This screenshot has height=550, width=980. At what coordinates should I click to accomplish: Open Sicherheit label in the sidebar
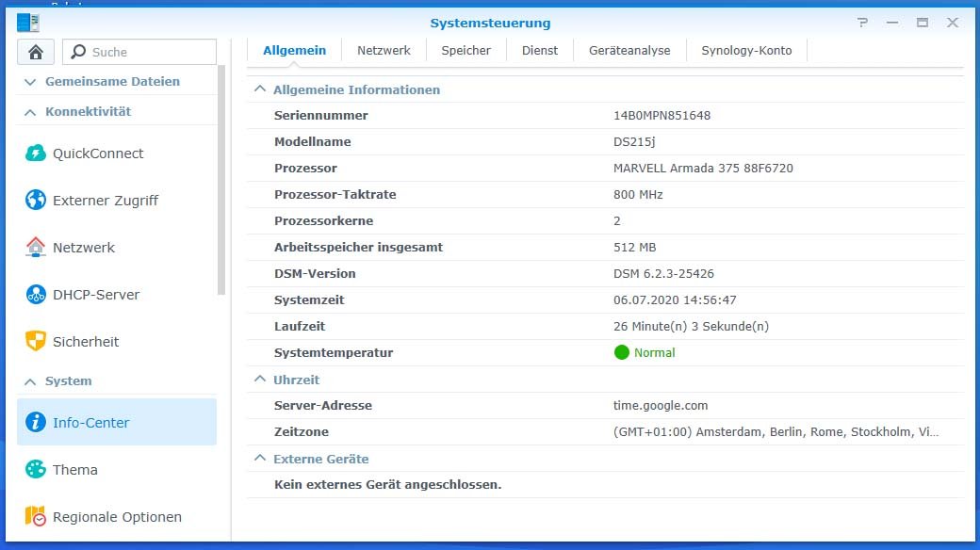point(86,341)
